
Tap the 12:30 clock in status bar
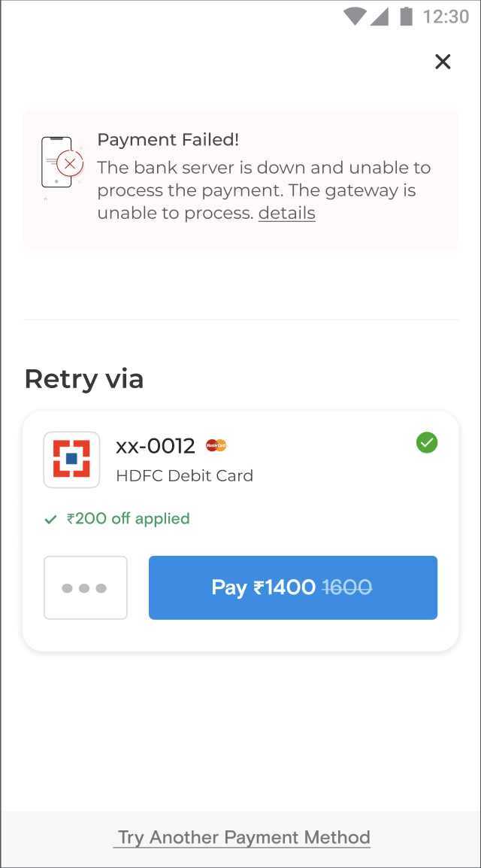(x=446, y=16)
